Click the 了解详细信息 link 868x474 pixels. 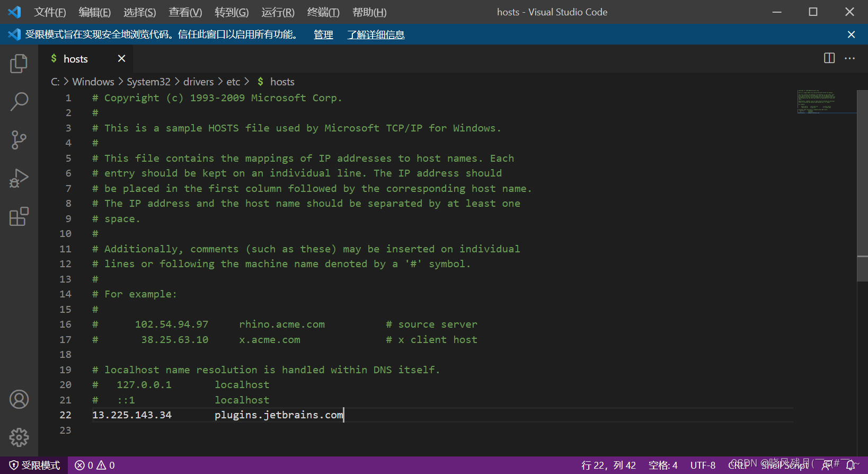[376, 34]
